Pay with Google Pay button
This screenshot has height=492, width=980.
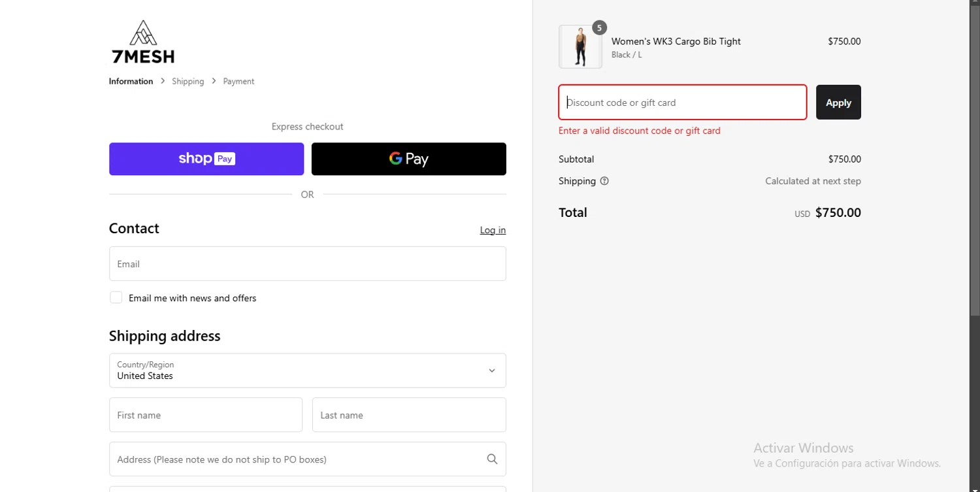[x=409, y=159]
